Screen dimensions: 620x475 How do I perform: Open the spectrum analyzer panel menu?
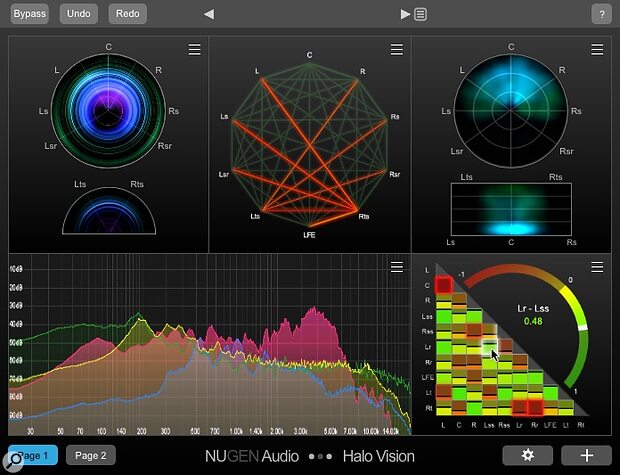pos(397,267)
